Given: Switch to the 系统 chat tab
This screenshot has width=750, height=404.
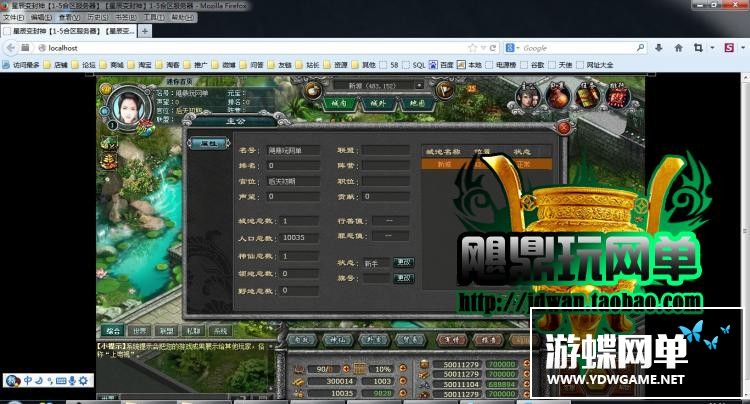Looking at the screenshot, I should (x=221, y=330).
